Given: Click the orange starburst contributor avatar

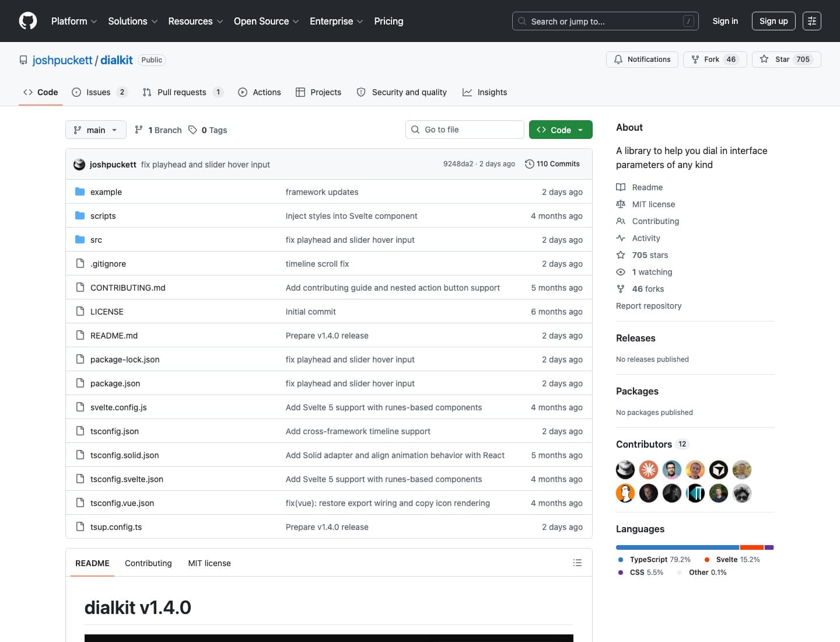Looking at the screenshot, I should pos(649,470).
